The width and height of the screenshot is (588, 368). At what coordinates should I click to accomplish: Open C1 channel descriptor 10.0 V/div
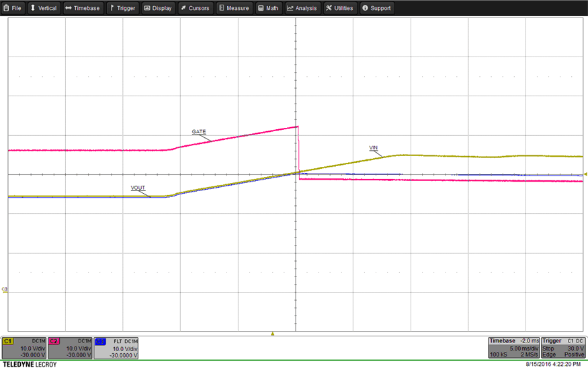(24, 348)
